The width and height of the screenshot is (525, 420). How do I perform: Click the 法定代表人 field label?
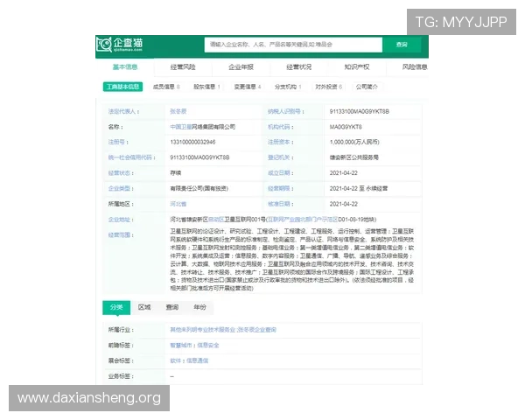[x=123, y=111]
